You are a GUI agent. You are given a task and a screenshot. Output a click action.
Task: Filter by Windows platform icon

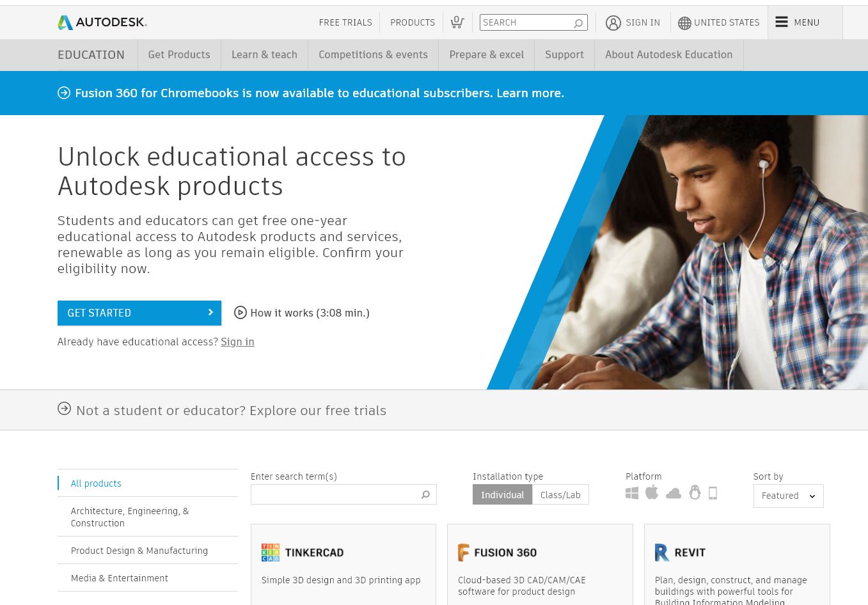coord(632,493)
